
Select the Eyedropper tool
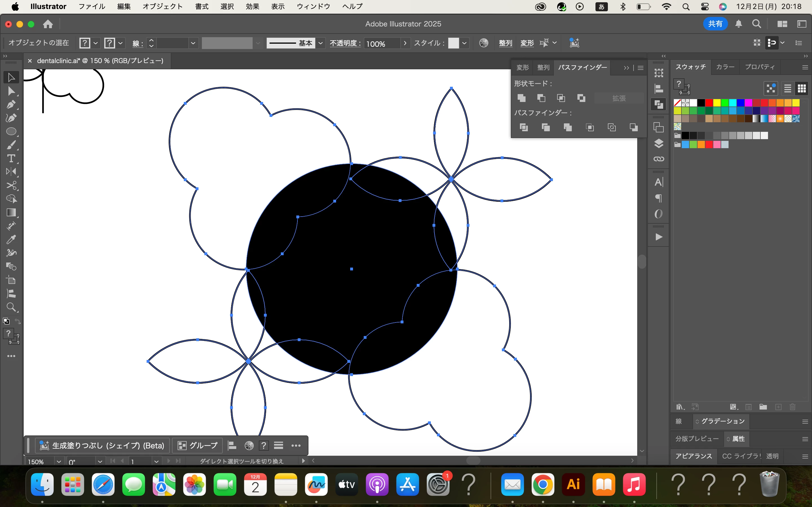tap(11, 239)
